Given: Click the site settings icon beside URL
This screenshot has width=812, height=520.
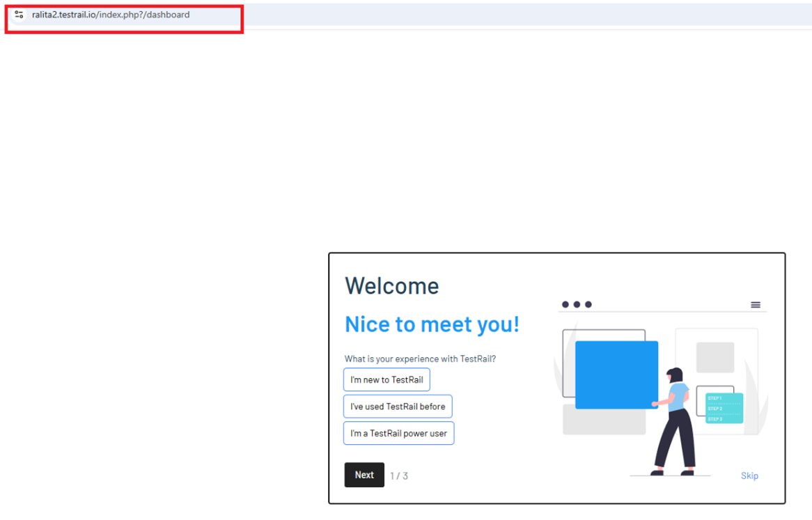Looking at the screenshot, I should click(19, 15).
